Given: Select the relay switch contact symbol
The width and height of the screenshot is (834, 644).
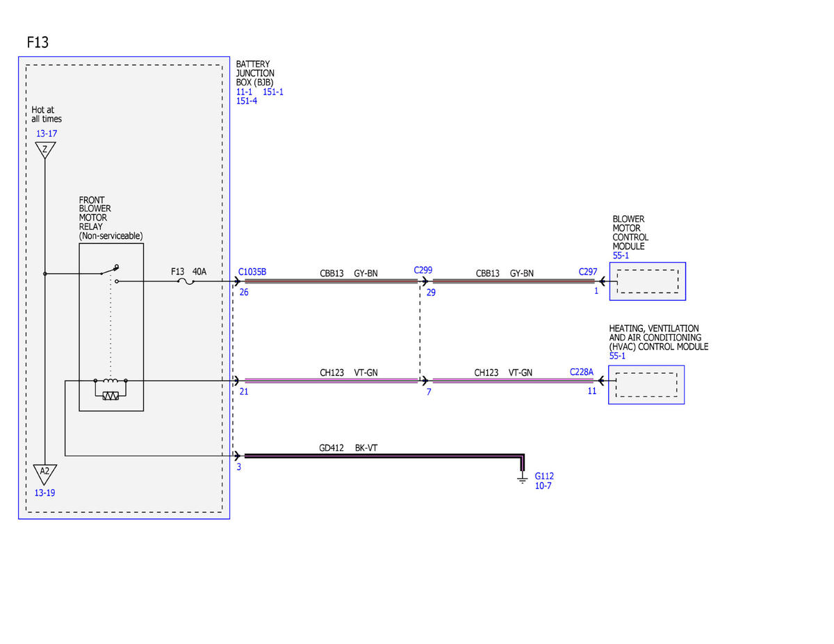Looking at the screenshot, I should tap(111, 273).
